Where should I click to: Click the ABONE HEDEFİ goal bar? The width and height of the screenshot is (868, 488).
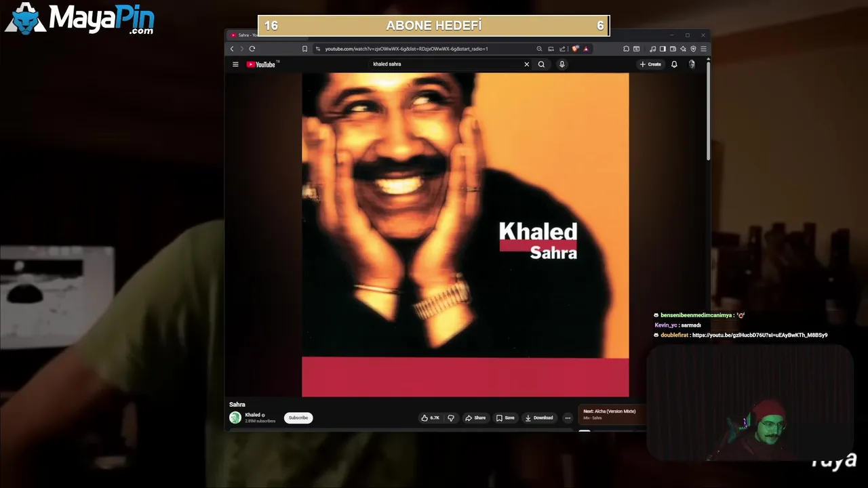(x=434, y=26)
